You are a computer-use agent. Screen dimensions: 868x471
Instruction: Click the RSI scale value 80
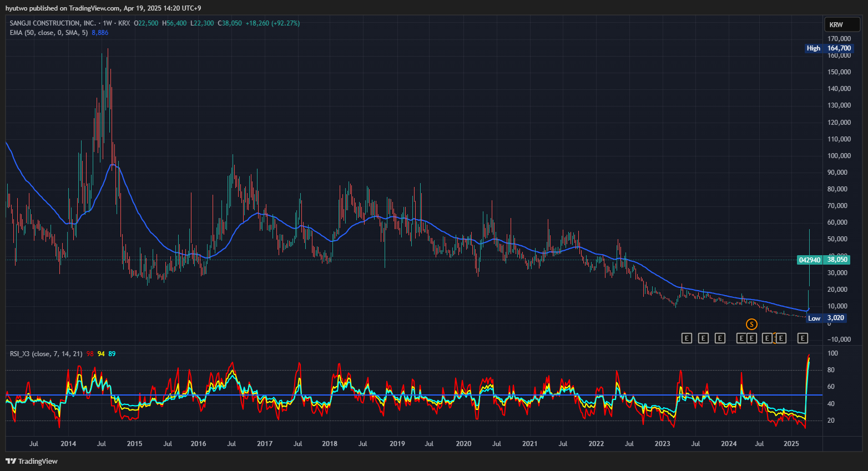(x=831, y=370)
